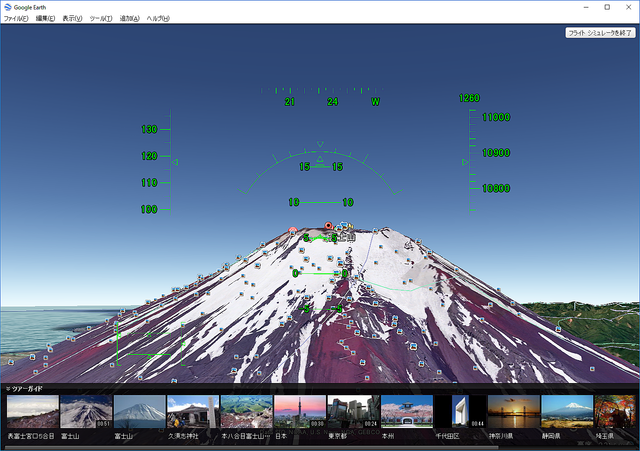Click the pink marker left of the summit

pyautogui.click(x=292, y=230)
